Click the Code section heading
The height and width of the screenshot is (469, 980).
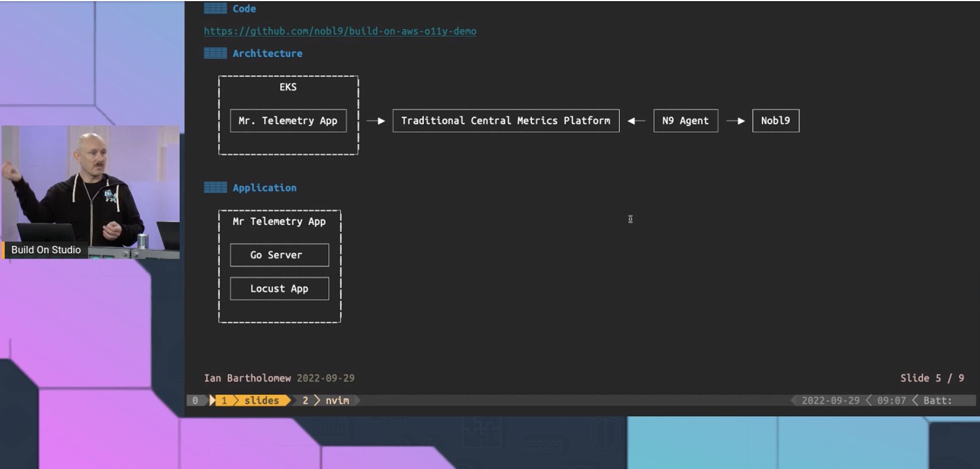244,9
